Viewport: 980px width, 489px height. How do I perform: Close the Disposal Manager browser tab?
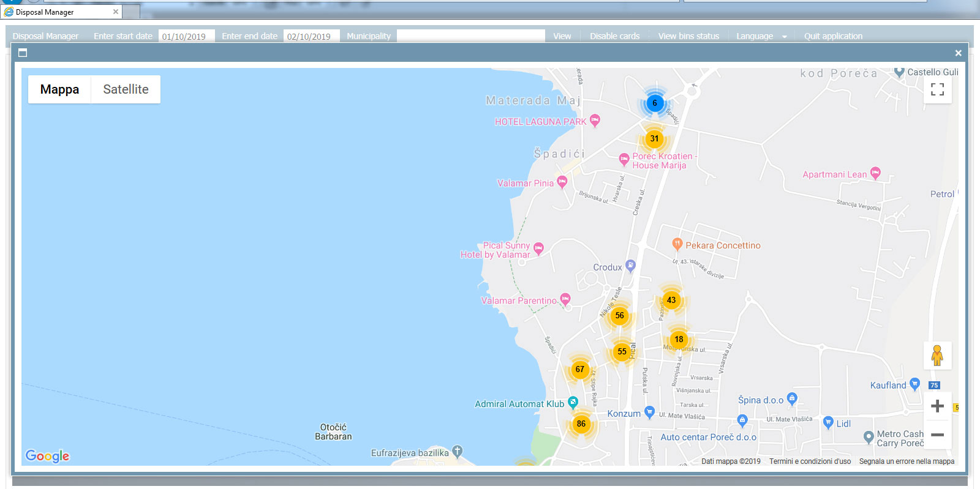(116, 12)
